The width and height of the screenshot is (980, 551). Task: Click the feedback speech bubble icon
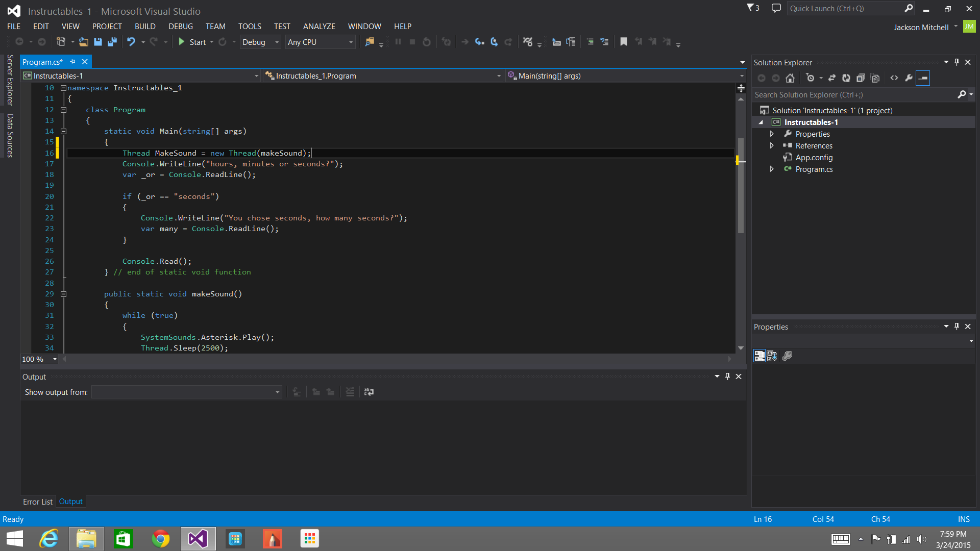point(776,8)
